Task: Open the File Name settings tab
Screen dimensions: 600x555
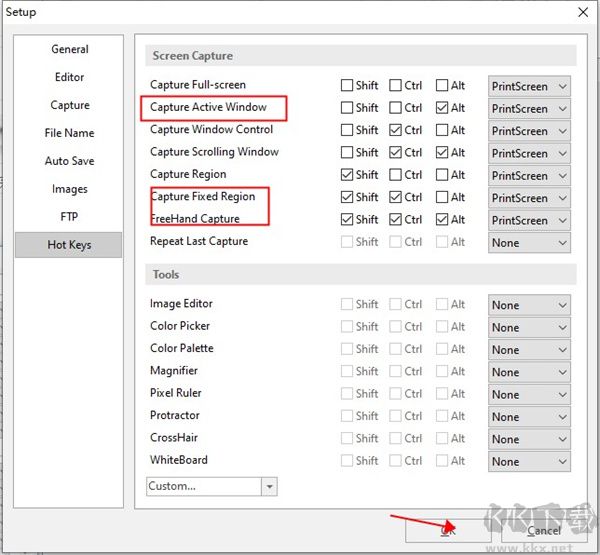Action: pyautogui.click(x=69, y=133)
